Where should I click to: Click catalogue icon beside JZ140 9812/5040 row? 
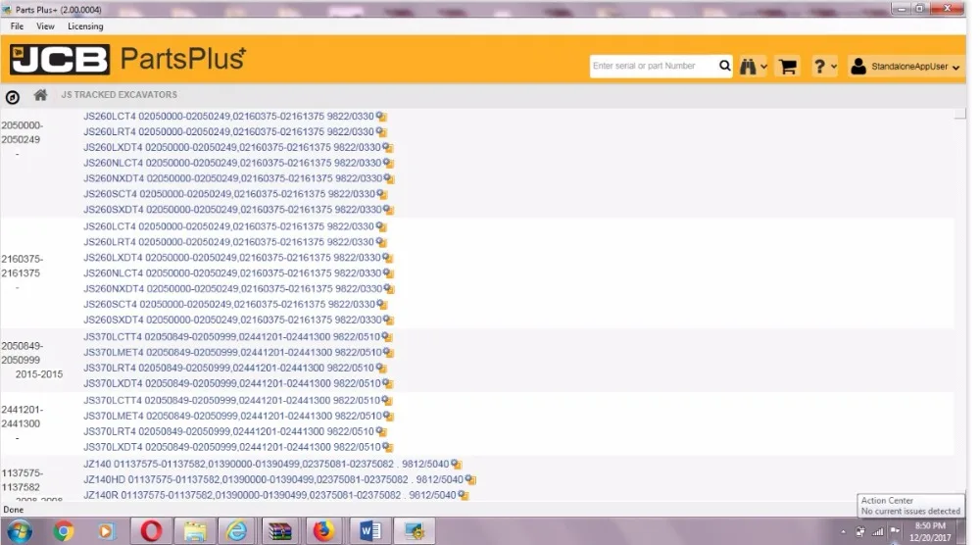pyautogui.click(x=457, y=465)
